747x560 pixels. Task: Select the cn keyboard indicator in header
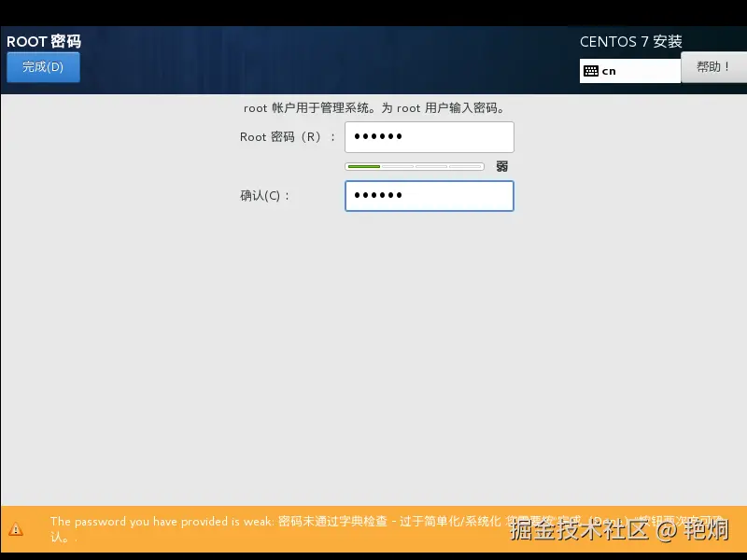coord(614,70)
